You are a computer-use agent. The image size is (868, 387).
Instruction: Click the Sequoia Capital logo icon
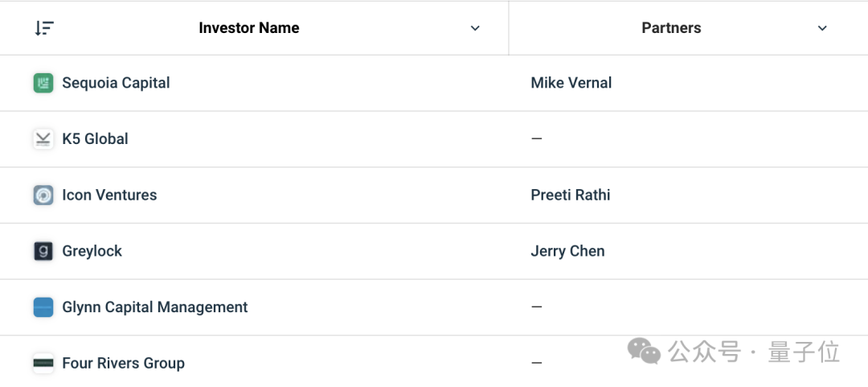coord(43,83)
